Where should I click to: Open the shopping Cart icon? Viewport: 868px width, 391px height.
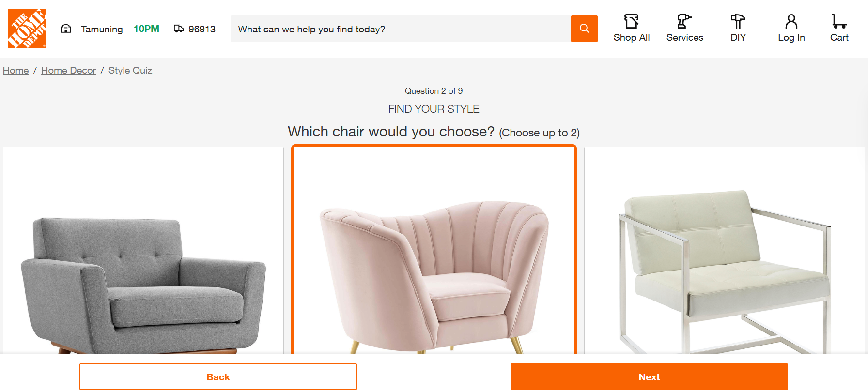tap(839, 22)
